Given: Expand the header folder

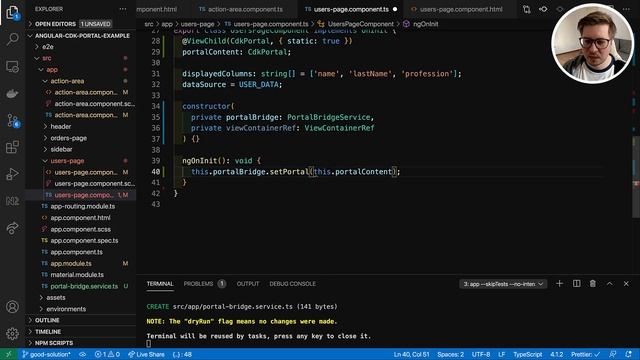Looking at the screenshot, I should pyautogui.click(x=81, y=127).
